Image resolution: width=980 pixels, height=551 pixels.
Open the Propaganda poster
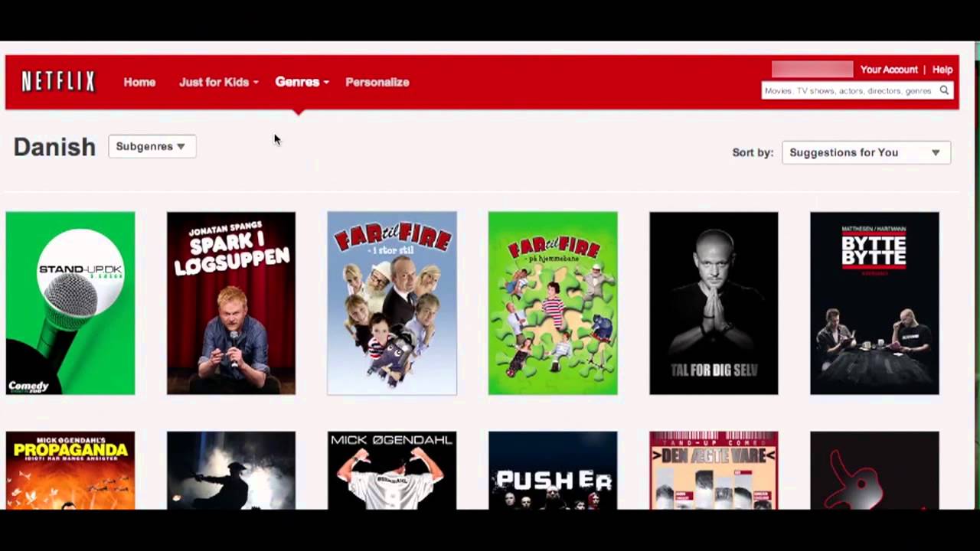coord(70,471)
